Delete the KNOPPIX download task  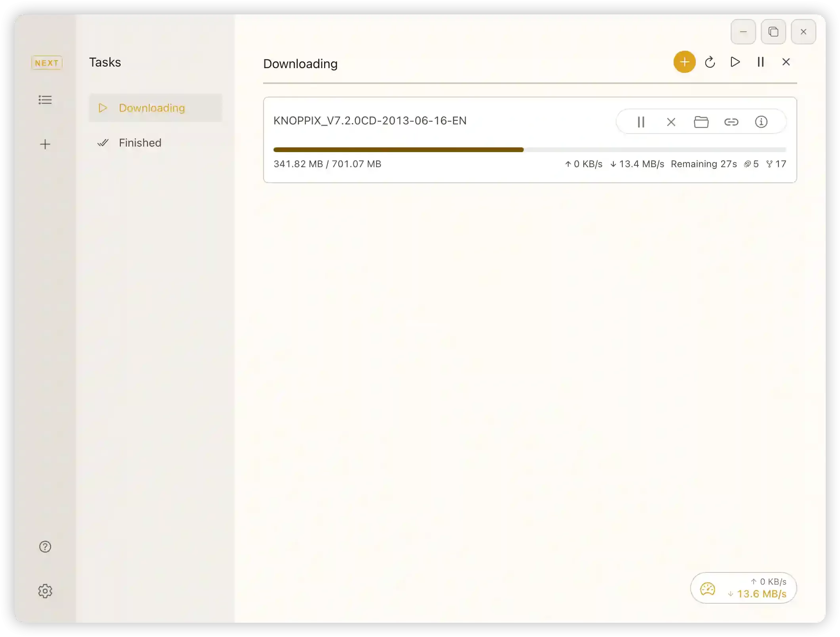pyautogui.click(x=671, y=122)
